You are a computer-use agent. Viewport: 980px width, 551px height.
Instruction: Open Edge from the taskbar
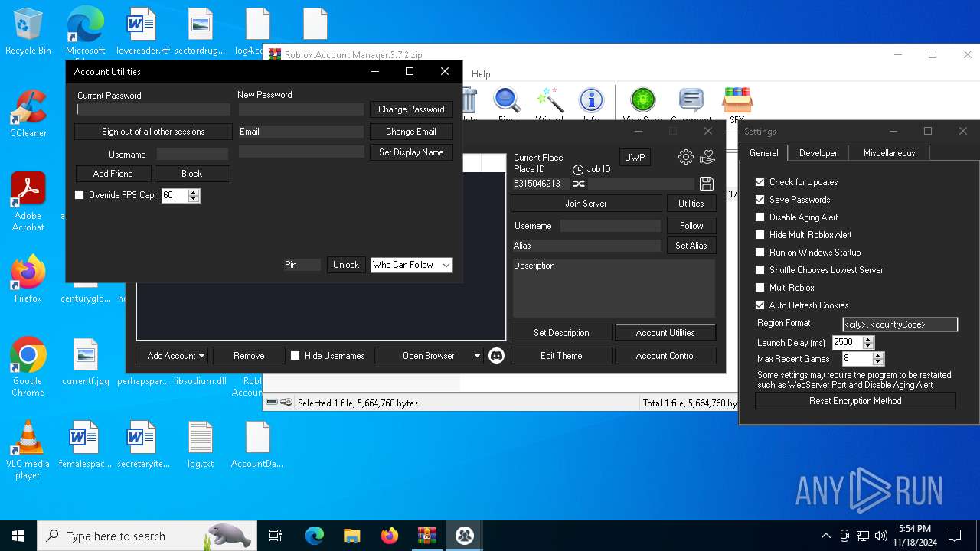tap(315, 536)
